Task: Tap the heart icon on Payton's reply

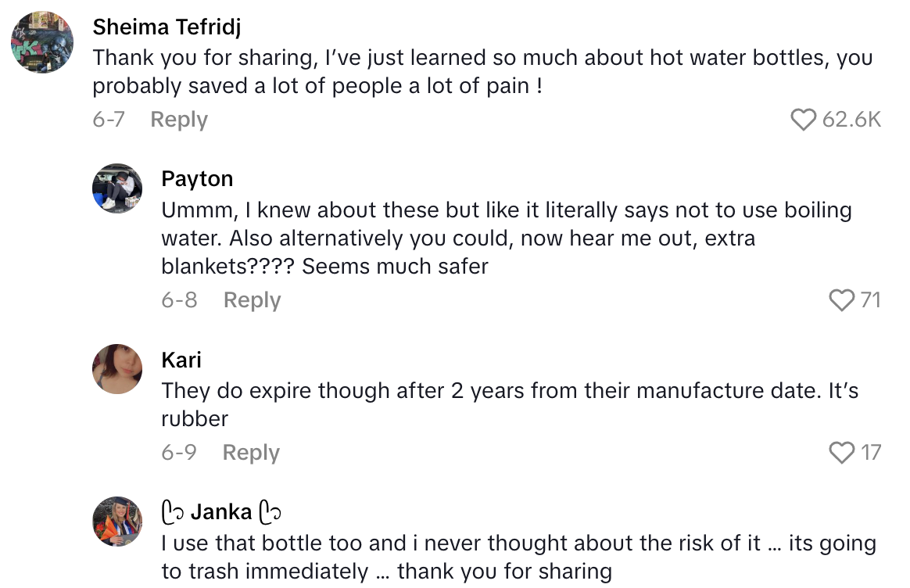Action: pos(840,299)
